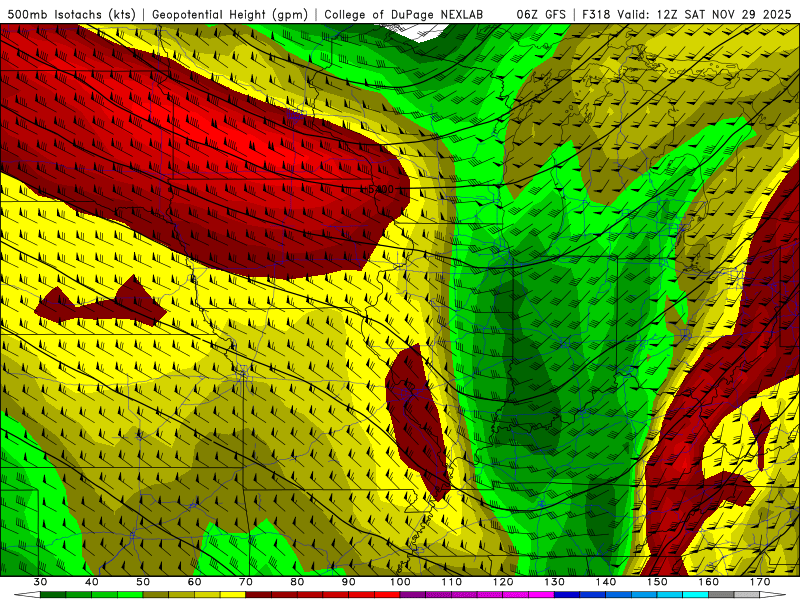Click the 'College of DuPage NEXLAB' label
This screenshot has width=800, height=600.
click(404, 14)
